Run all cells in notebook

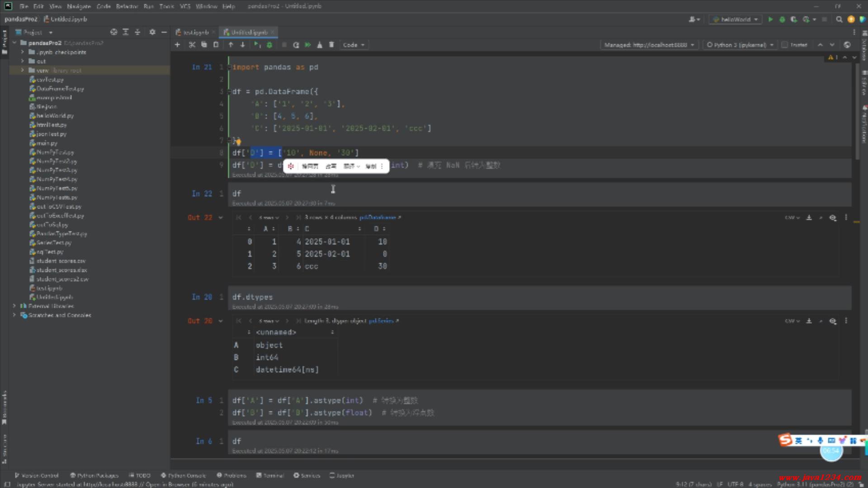click(x=308, y=45)
